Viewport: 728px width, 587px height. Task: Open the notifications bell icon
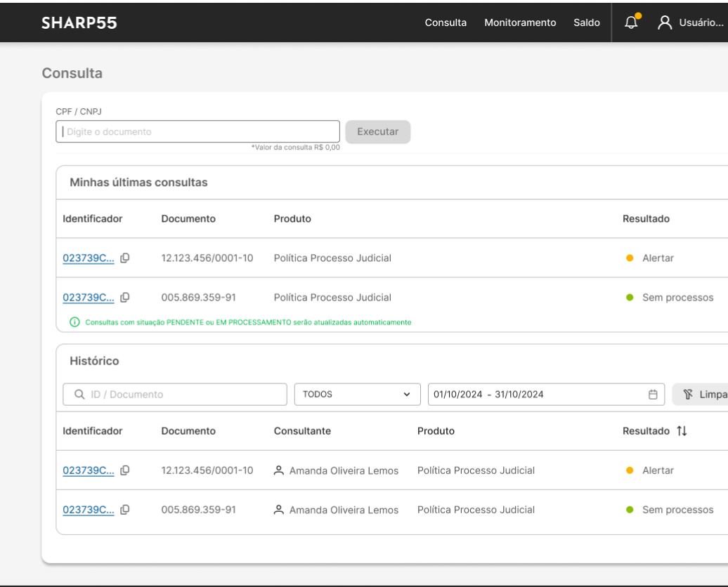(x=631, y=22)
